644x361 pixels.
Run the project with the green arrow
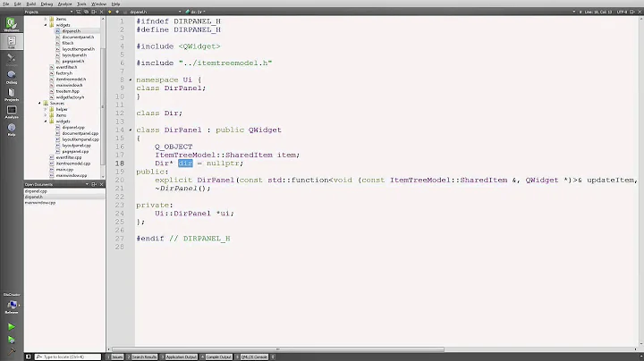click(12, 327)
